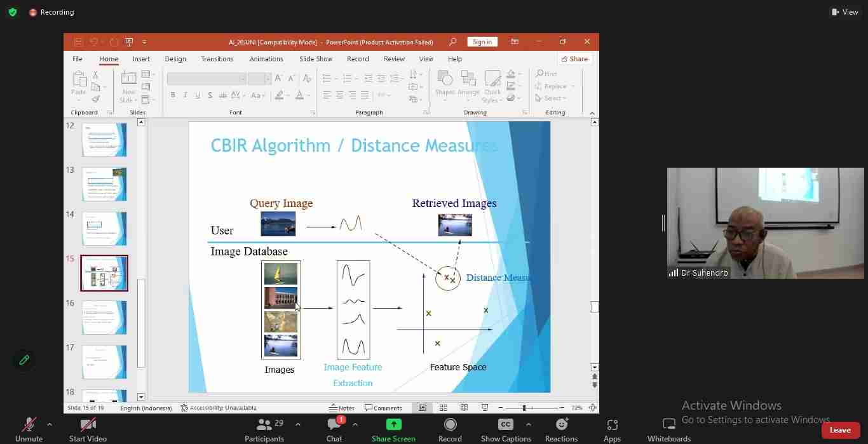Click the Sign in button
Screen dimensions: 868x444
pyautogui.click(x=482, y=41)
